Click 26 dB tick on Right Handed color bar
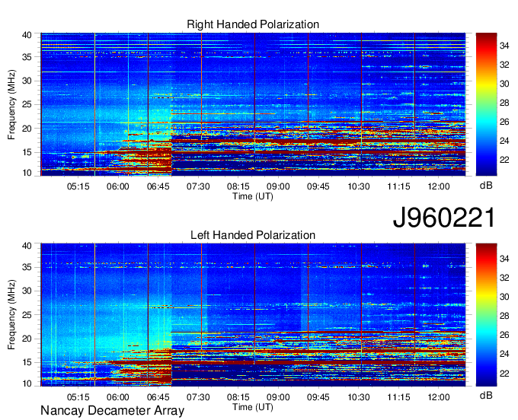The image size is (518, 420). 504,122
